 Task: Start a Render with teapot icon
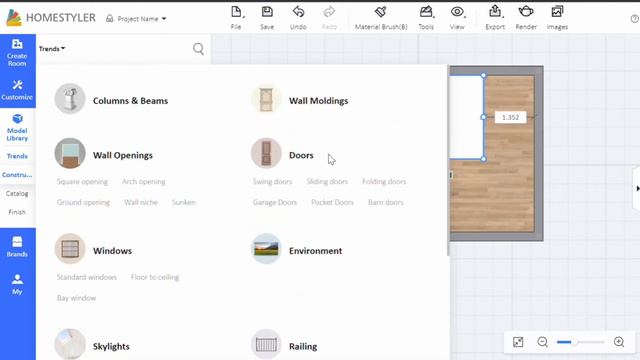[x=526, y=11]
